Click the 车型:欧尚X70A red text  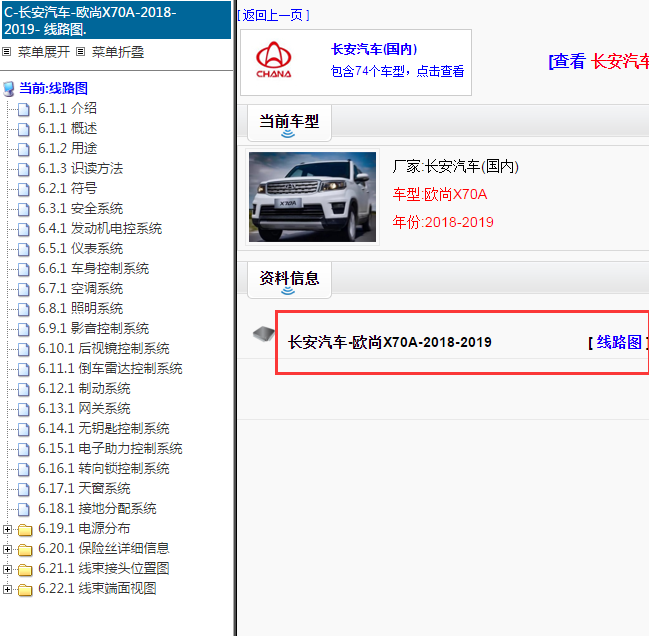[x=440, y=194]
